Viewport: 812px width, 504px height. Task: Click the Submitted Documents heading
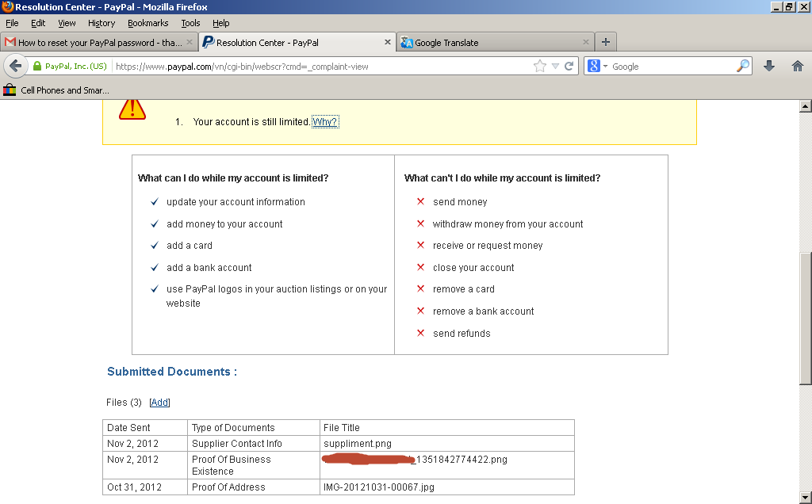(x=172, y=372)
